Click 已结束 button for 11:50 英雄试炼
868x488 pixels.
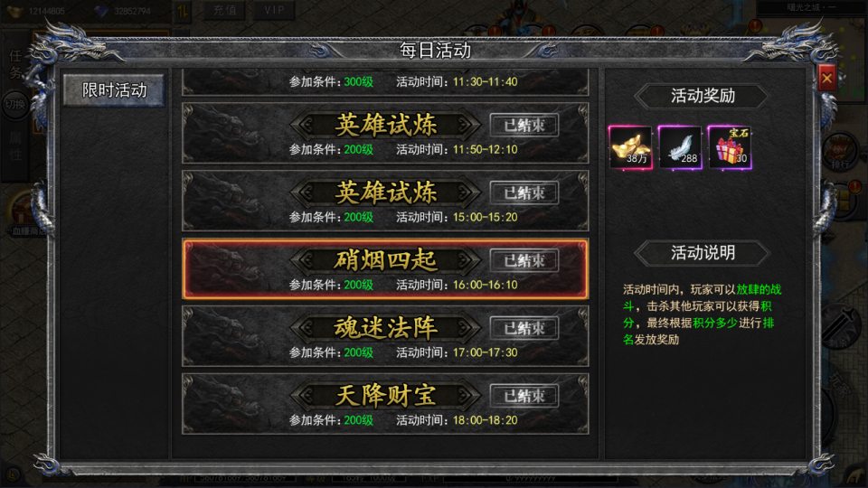click(524, 125)
